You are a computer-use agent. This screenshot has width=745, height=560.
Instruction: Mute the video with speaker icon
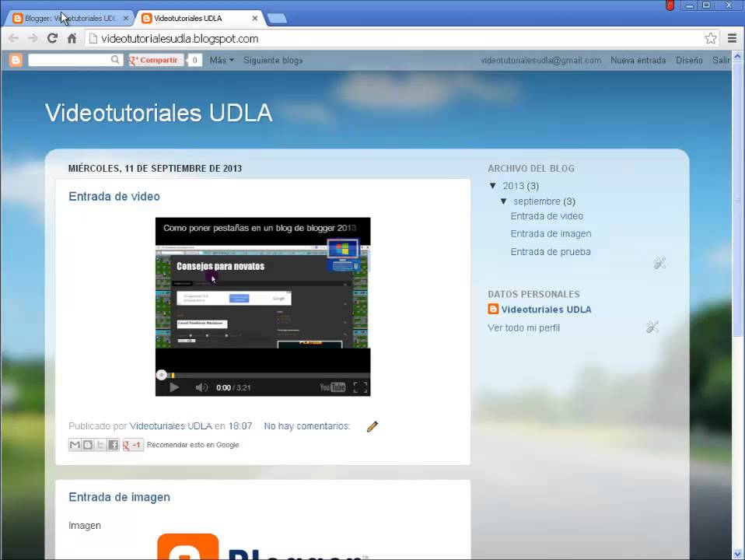click(201, 387)
